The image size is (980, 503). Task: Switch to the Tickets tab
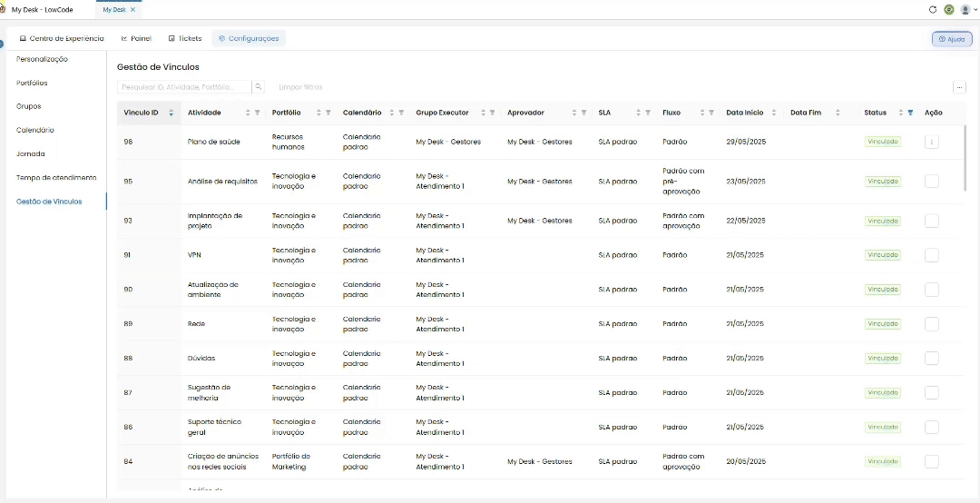185,39
